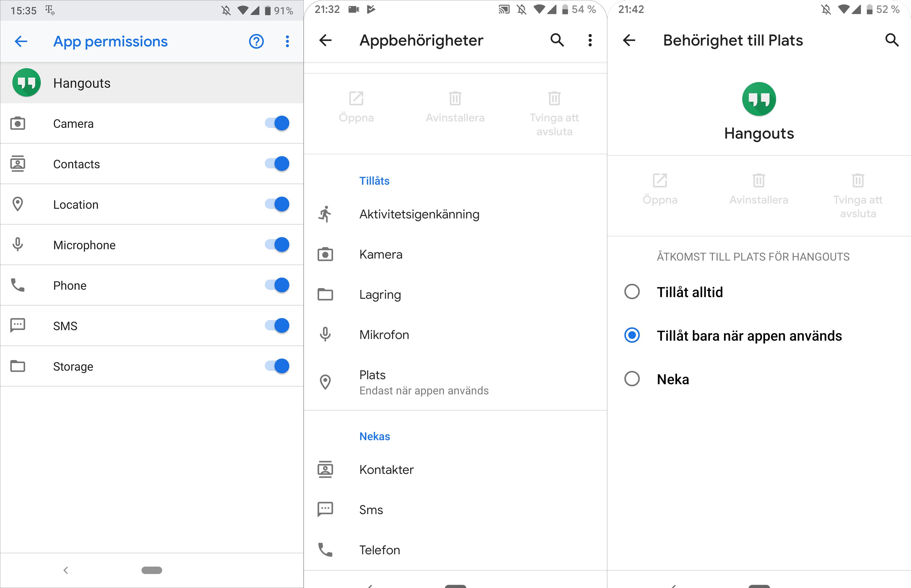Tap the Kontakter contacts icon
911x588 pixels.
pyautogui.click(x=325, y=469)
